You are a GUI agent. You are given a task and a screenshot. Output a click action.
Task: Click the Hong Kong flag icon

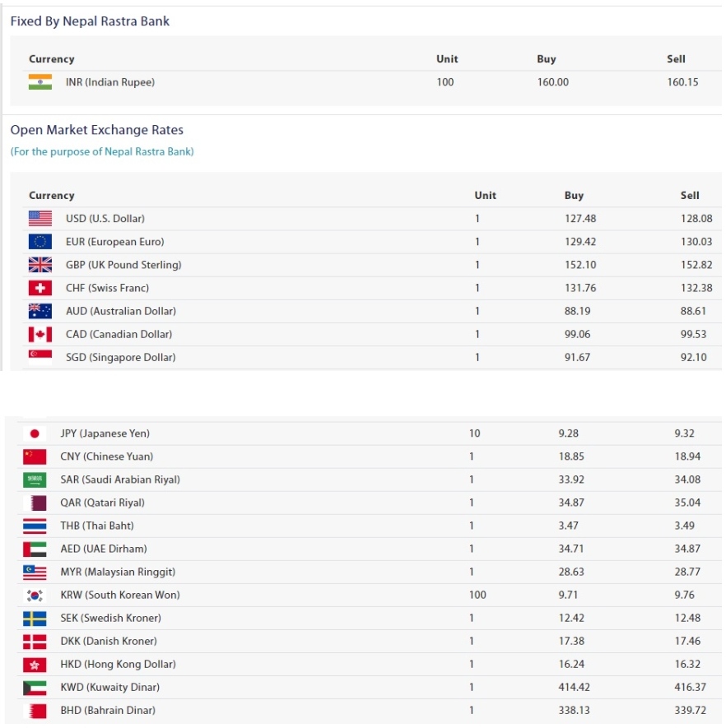35,665
